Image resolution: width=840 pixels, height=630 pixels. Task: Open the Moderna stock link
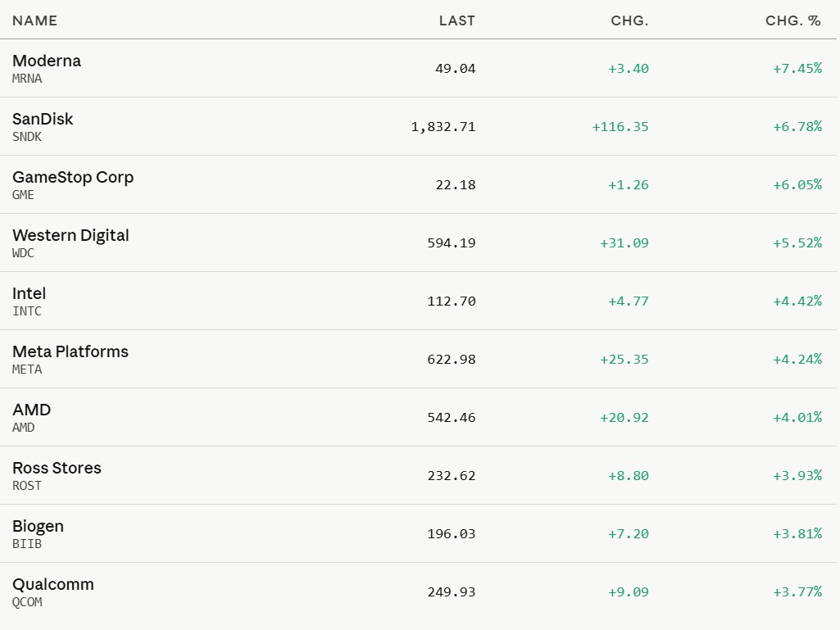[x=47, y=61]
